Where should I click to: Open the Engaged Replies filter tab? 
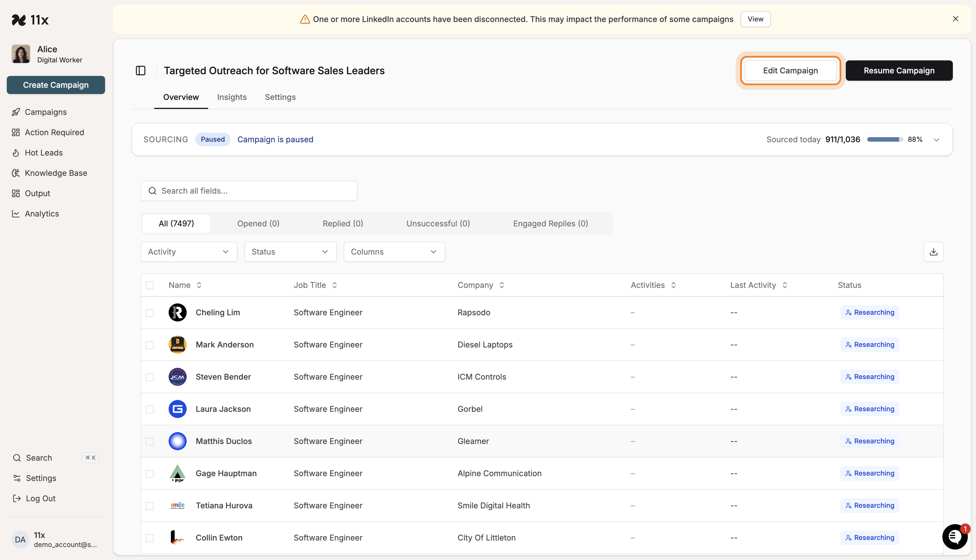(550, 224)
